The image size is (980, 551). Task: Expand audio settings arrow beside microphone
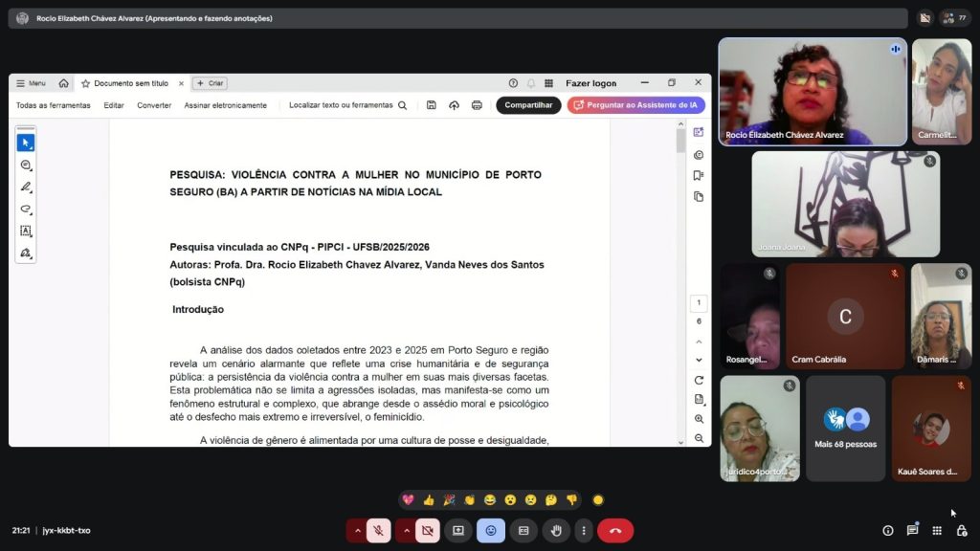coord(357,530)
